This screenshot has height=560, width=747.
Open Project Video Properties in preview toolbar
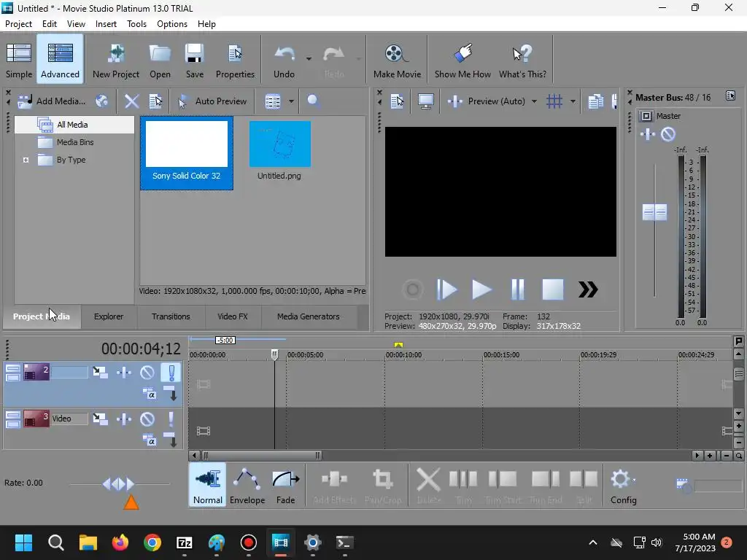(397, 101)
